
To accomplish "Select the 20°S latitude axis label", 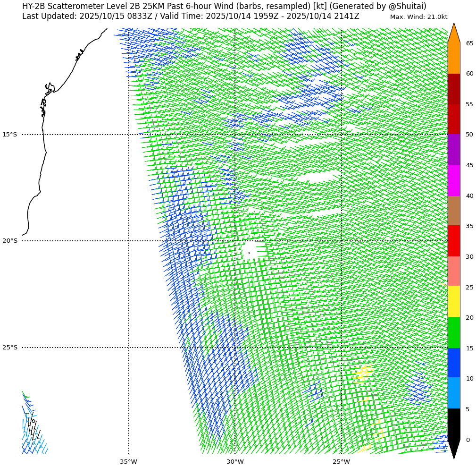I will pos(10,241).
